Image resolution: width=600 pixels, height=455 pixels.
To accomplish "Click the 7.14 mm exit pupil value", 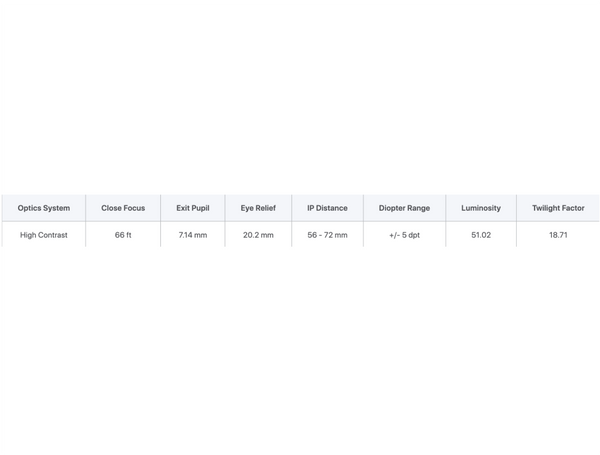I will tap(193, 235).
